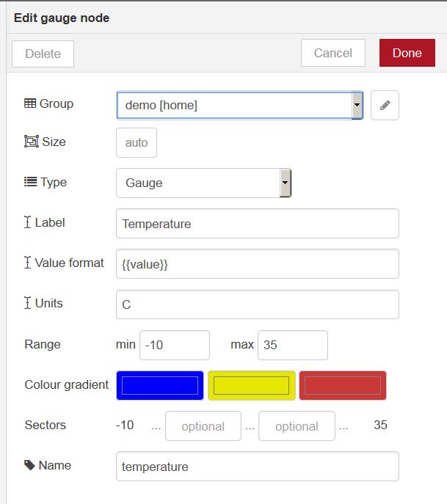Select the Range min input field
447x504 pixels.
tap(174, 345)
